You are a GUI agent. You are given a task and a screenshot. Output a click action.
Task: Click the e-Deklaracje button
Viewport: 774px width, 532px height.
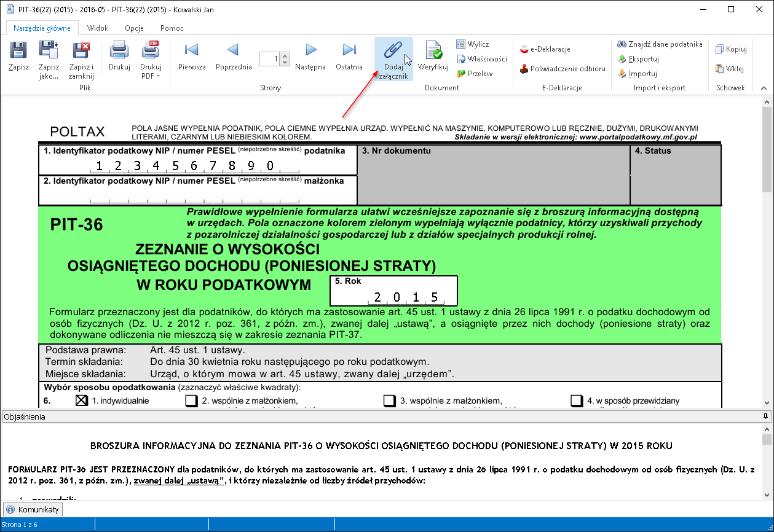coord(545,49)
